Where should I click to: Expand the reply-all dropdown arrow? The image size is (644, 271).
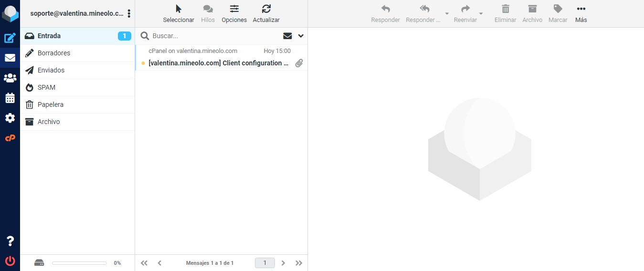447,14
